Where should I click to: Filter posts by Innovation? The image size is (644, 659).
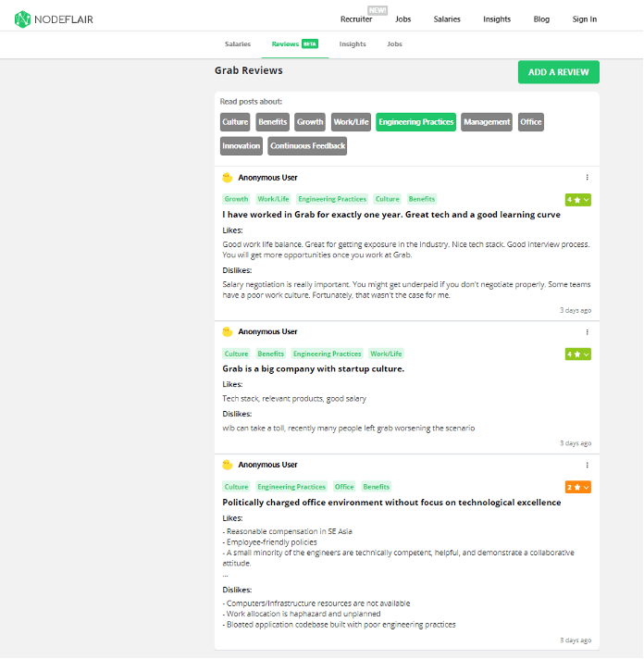pos(241,146)
